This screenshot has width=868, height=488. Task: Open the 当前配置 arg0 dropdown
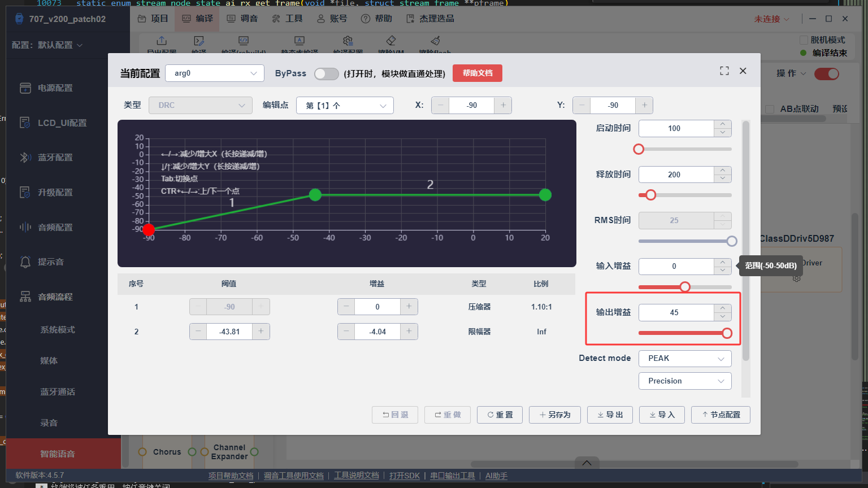click(x=215, y=73)
